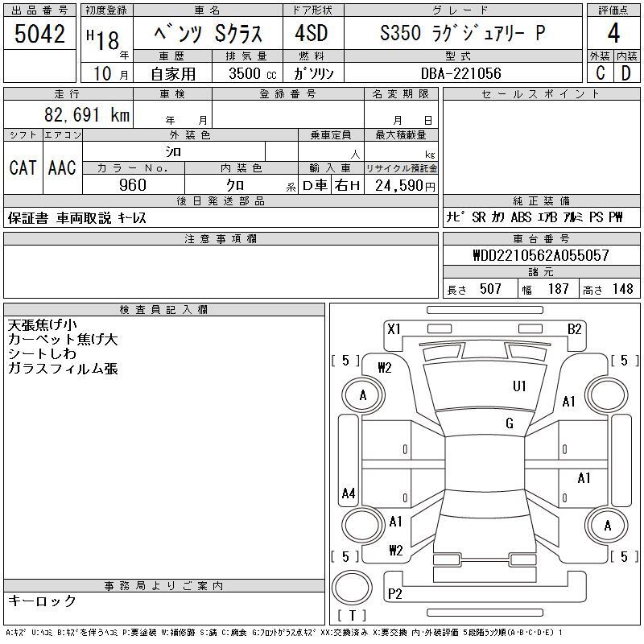Select the spare tire circle above [T]
644x644 pixels.
[x=352, y=588]
